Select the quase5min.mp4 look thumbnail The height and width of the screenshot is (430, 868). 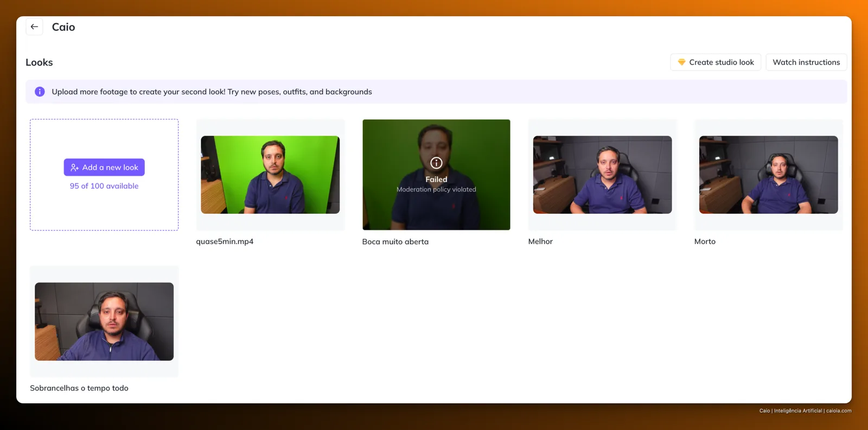(270, 175)
